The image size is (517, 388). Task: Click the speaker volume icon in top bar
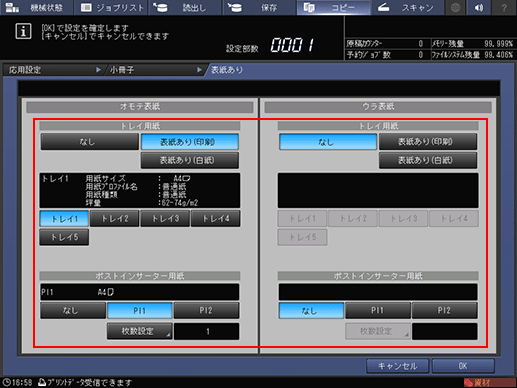pos(479,7)
